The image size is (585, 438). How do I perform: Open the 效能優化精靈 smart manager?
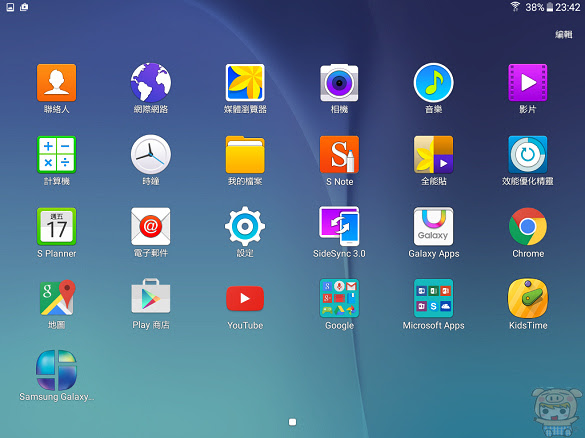[528, 154]
